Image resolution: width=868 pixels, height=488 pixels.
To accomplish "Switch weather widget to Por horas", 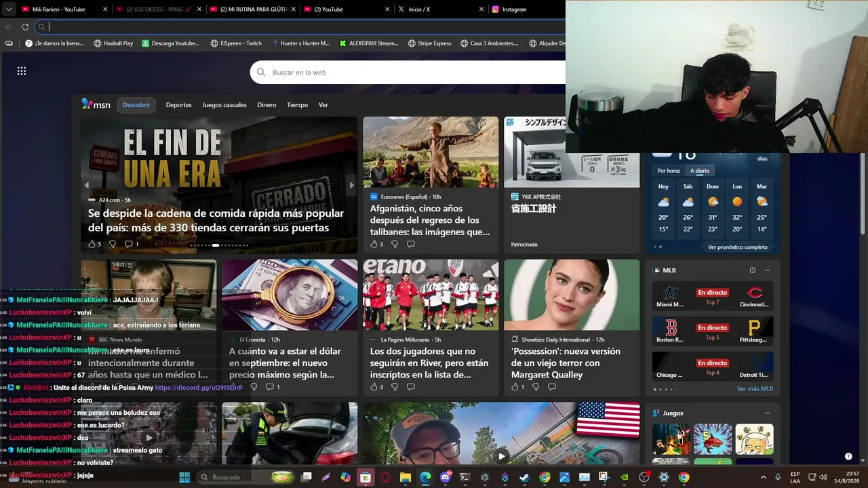I will 669,171.
